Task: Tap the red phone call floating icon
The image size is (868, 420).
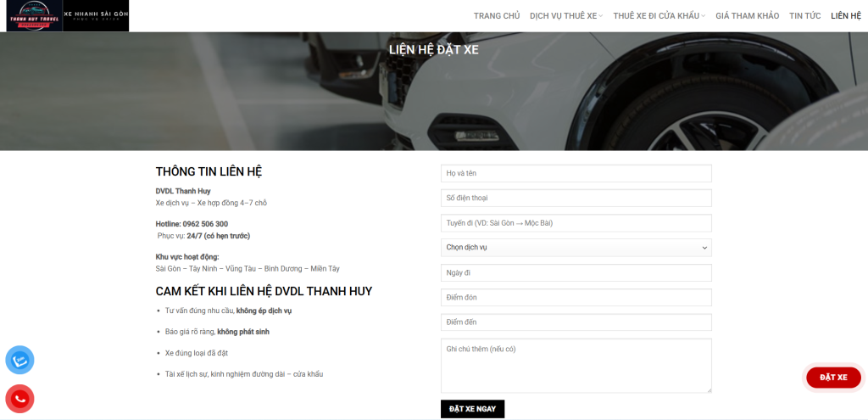Action: [x=19, y=399]
